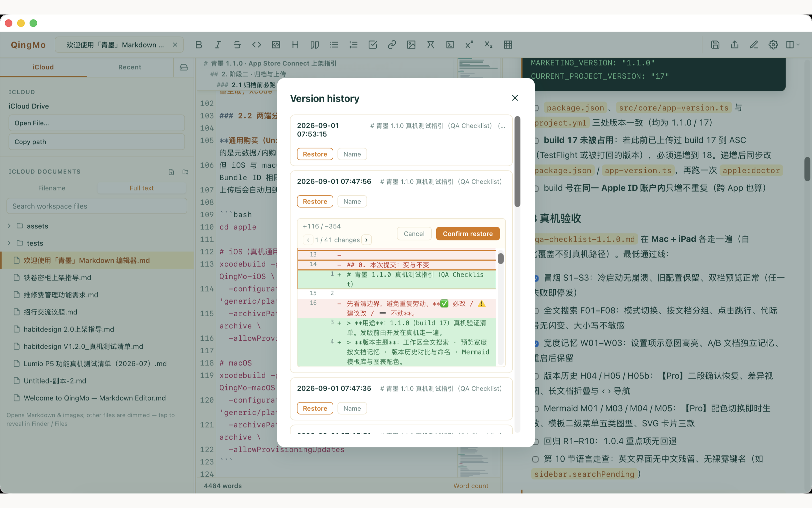812x508 pixels.
Task: Click the Copy path button
Action: point(97,142)
